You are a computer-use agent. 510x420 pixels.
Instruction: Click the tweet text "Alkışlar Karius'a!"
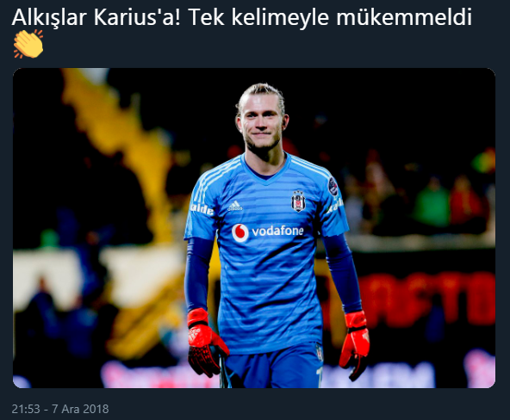[96, 17]
